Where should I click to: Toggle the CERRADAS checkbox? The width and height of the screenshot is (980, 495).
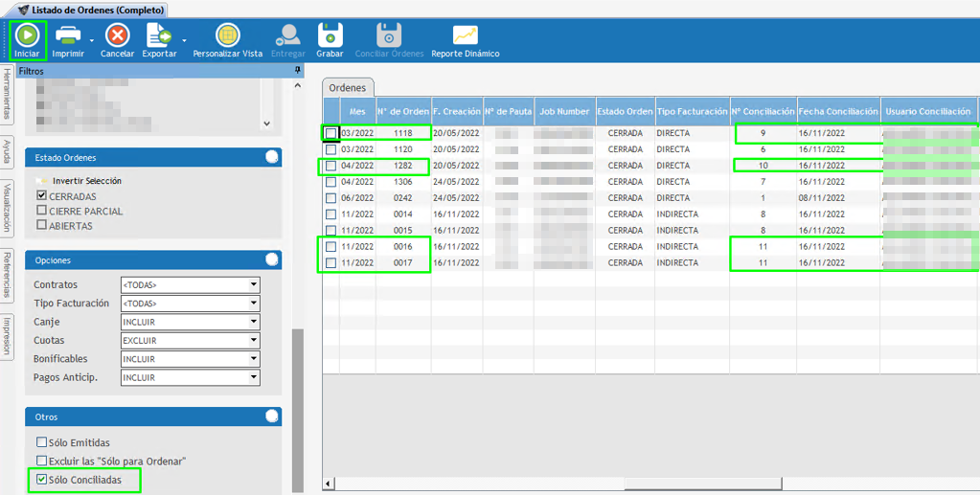(42, 196)
